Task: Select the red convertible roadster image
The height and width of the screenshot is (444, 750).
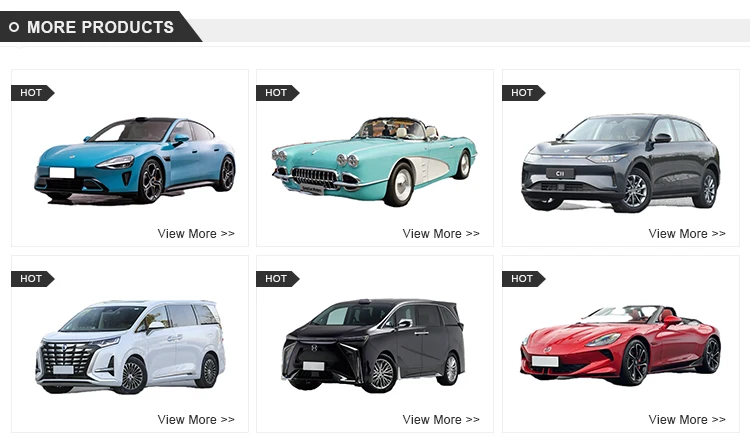Action: tap(620, 345)
